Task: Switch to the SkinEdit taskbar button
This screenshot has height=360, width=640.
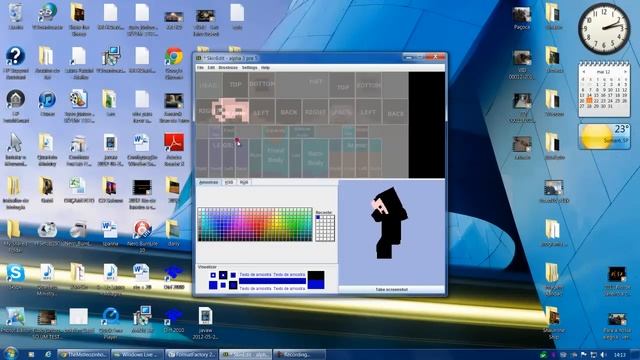Action: [x=246, y=354]
